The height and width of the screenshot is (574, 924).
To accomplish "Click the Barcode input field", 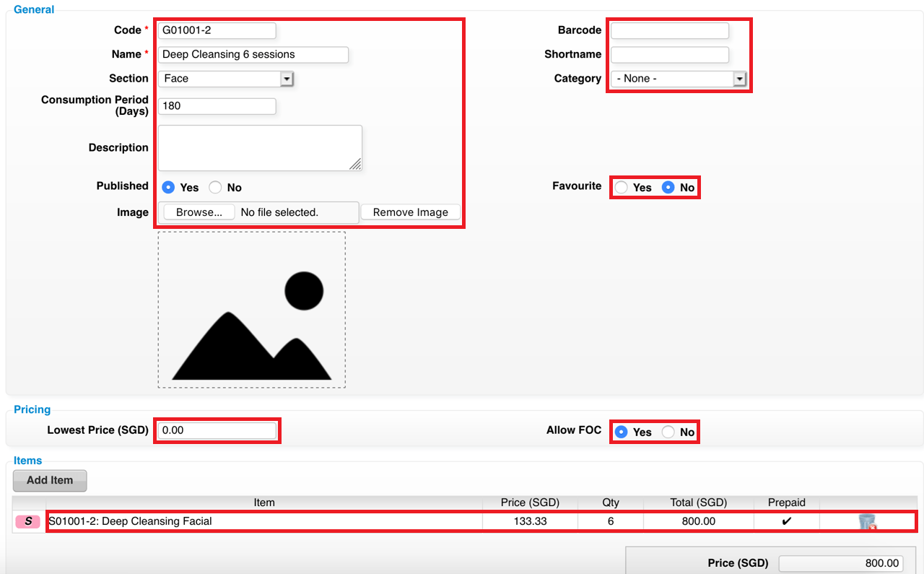I will click(670, 30).
